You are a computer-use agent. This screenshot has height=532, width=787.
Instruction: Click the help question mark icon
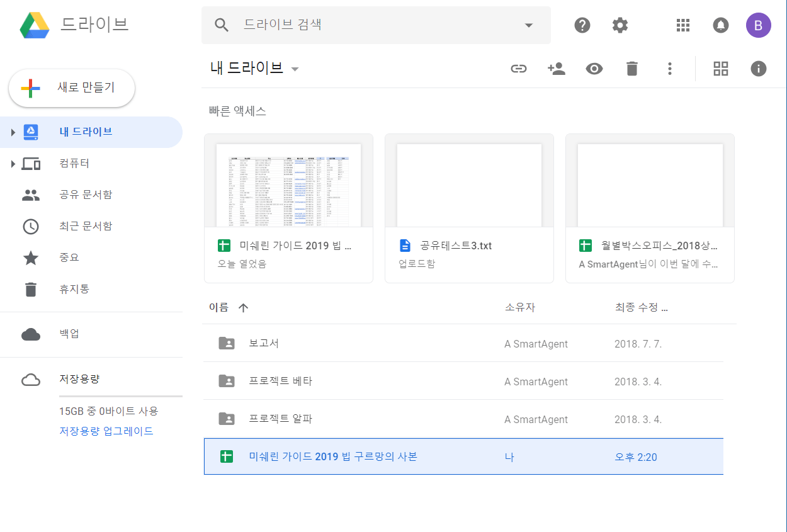(582, 25)
